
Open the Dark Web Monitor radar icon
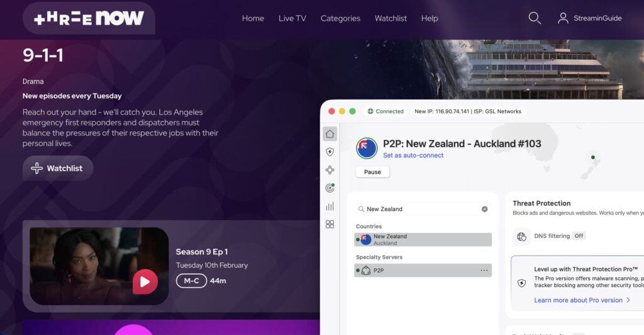coord(330,188)
